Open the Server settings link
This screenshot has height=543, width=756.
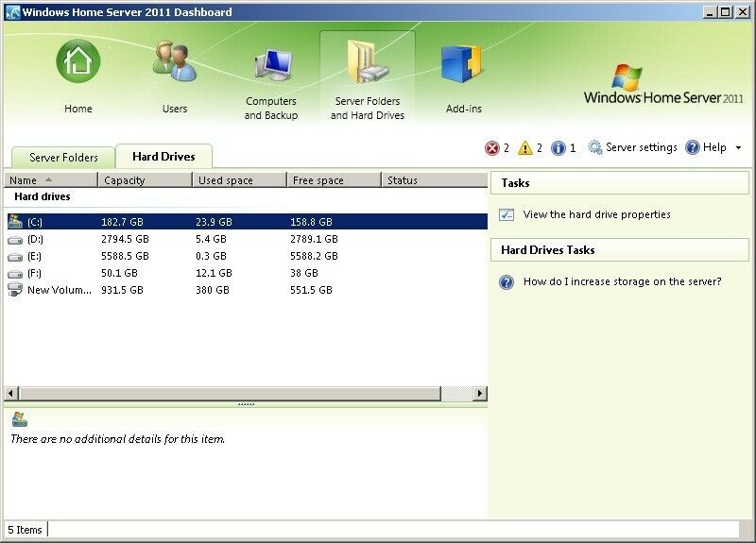[x=642, y=147]
